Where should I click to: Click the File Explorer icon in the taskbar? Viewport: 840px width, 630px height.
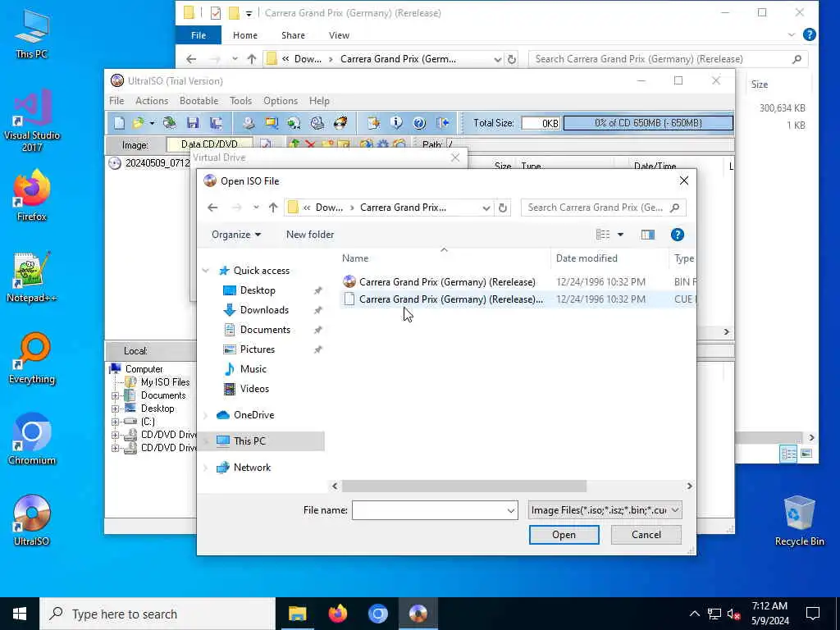[297, 614]
